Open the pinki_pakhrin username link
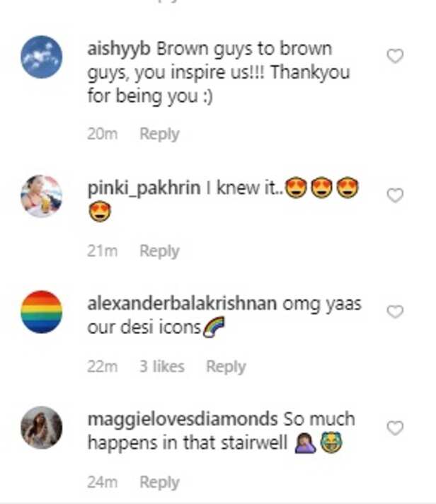The image size is (436, 504). (144, 188)
